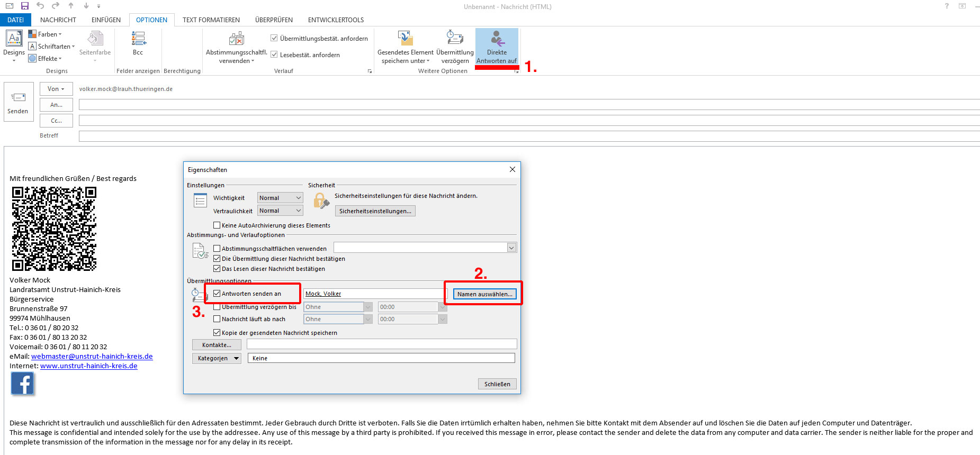Uncheck Antworten senden an checkbox
Viewport: 980px width, 455px height.
click(x=217, y=294)
